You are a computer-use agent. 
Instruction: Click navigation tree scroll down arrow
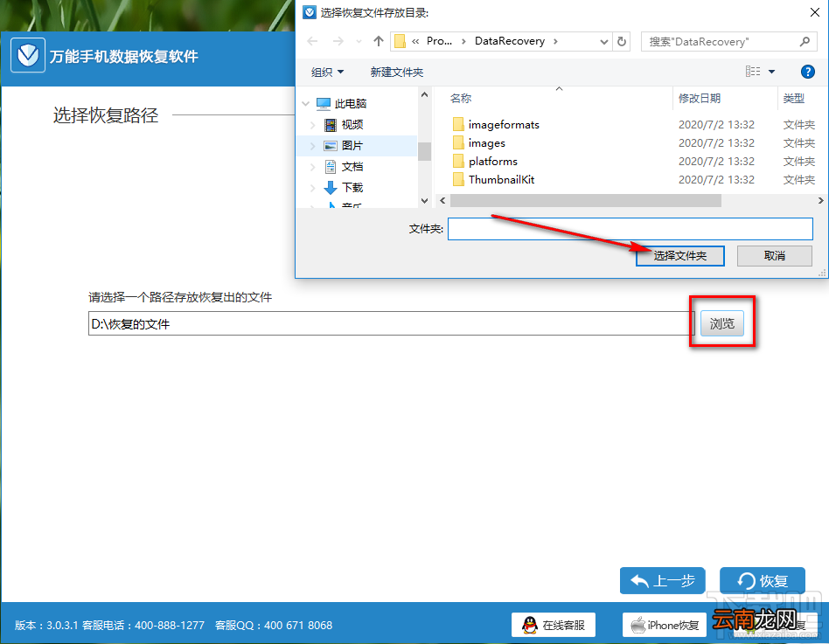[x=424, y=201]
